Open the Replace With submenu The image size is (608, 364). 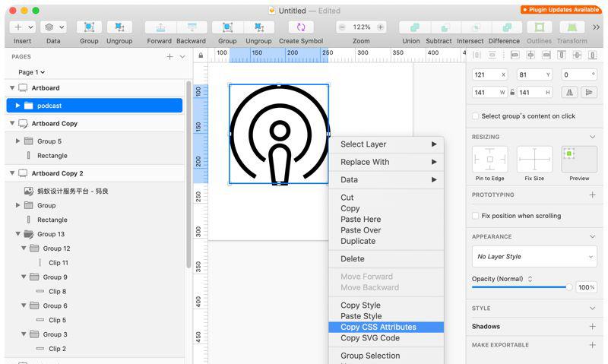(386, 162)
